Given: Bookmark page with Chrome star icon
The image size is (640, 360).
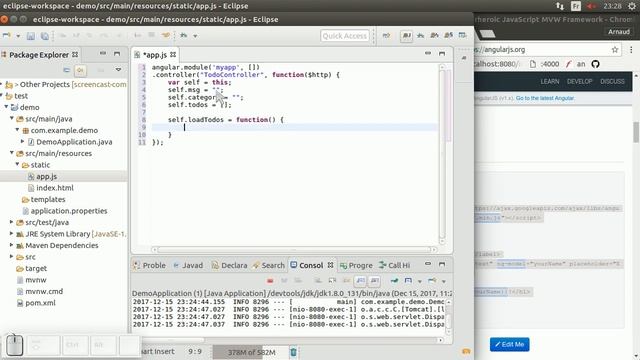Looking at the screenshot, I should [615, 50].
